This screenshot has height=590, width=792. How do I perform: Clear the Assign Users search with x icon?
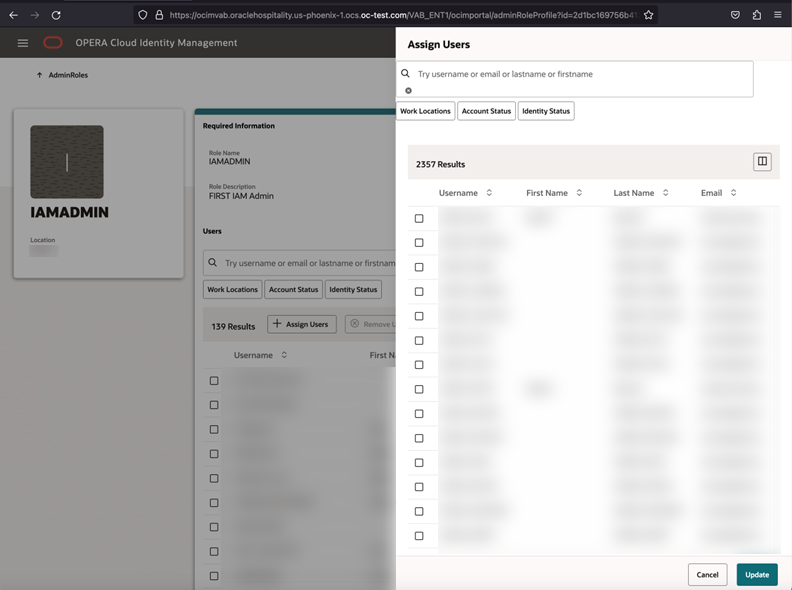click(408, 90)
